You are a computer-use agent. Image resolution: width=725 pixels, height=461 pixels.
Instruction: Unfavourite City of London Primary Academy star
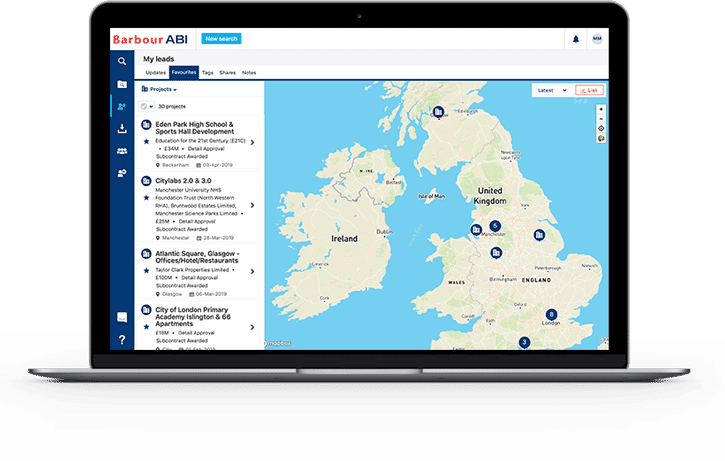146,327
